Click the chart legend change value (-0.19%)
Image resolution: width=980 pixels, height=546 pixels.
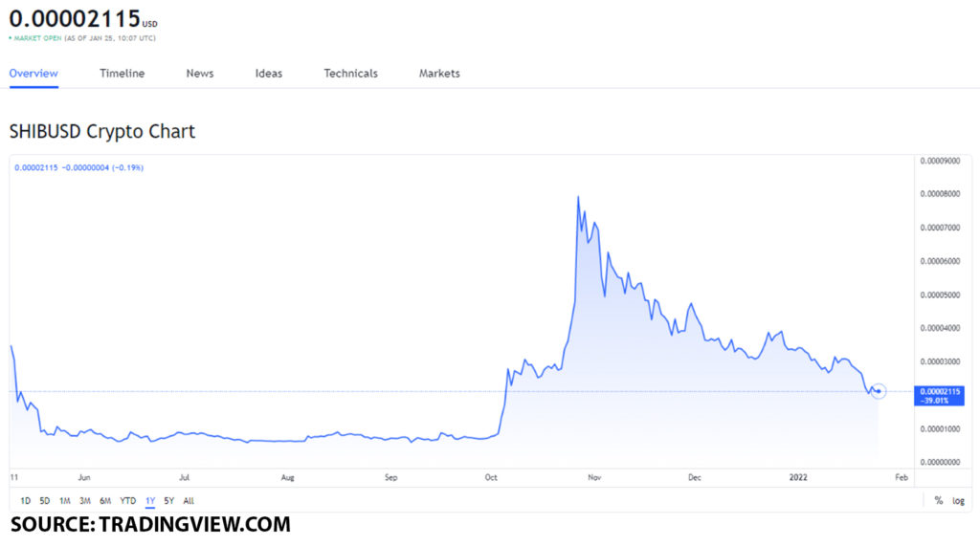coord(127,167)
